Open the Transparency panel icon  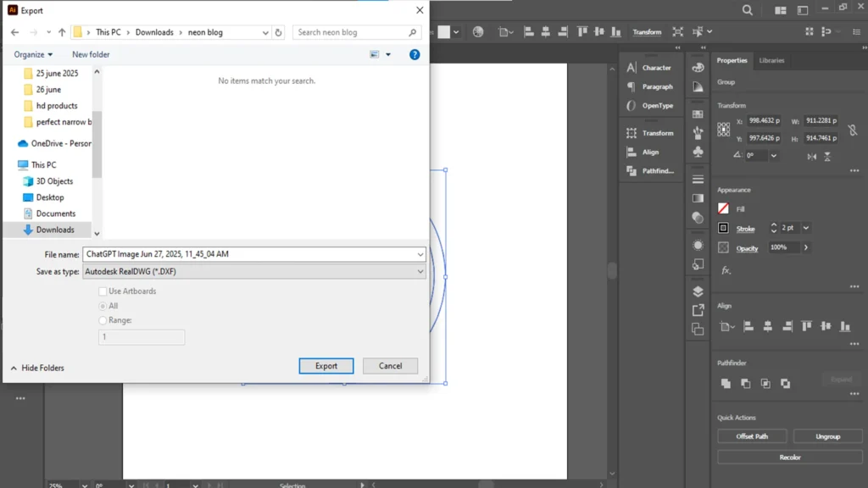[698, 218]
